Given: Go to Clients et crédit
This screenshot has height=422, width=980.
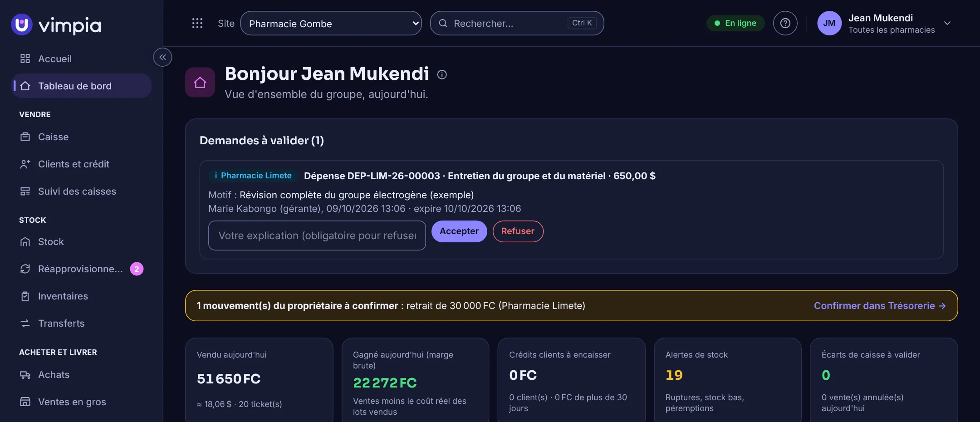Looking at the screenshot, I should tap(81, 164).
